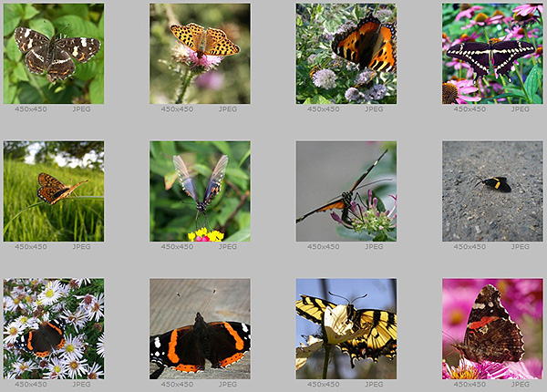547x392 pixels.
Task: Open the black swallowtail on pink coneflowers thumbnail
Action: coord(492,54)
